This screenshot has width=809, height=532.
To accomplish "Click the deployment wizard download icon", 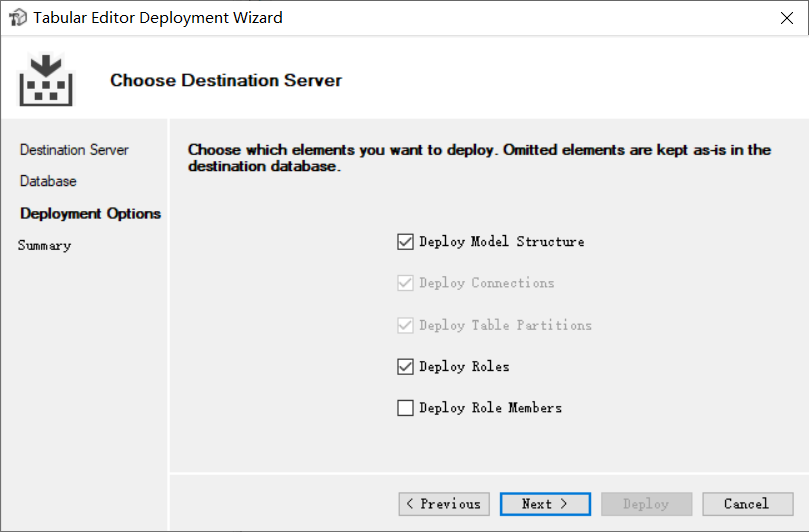I will 46,79.
